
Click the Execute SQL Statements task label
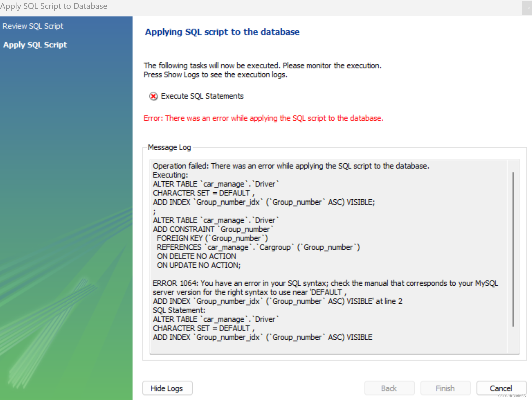(x=202, y=96)
